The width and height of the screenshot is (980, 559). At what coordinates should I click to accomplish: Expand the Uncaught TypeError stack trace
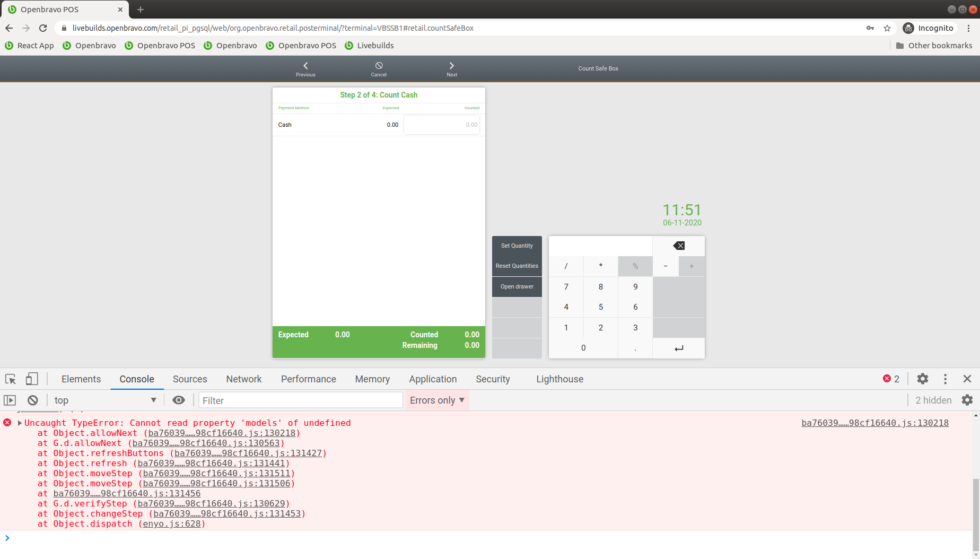pos(20,423)
